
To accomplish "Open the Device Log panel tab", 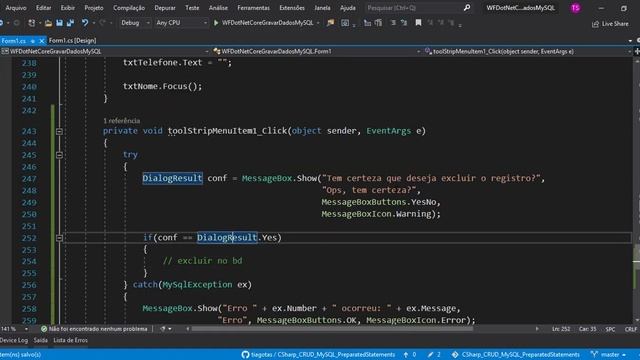I will (x=14, y=340).
